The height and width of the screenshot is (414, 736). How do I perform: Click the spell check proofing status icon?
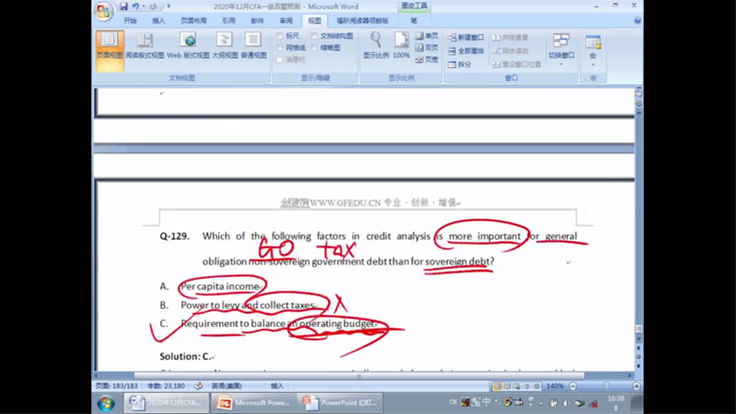(x=199, y=386)
